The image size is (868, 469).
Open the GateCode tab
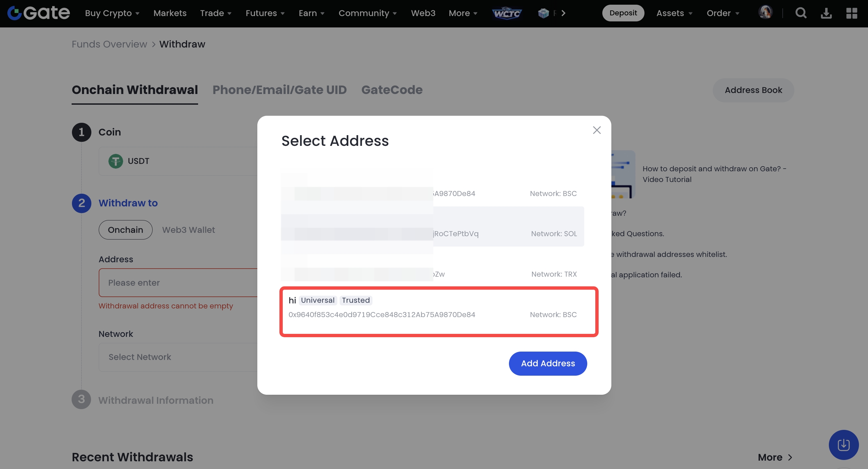392,90
